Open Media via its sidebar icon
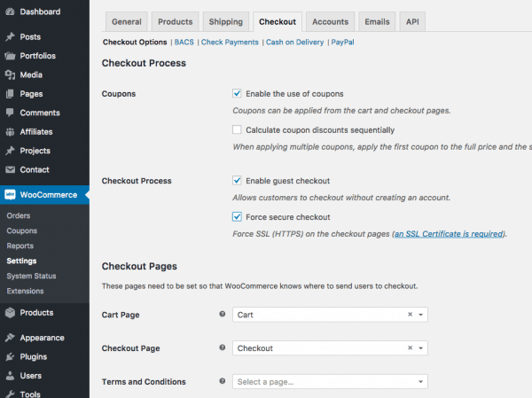The image size is (532, 398). pyautogui.click(x=10, y=75)
